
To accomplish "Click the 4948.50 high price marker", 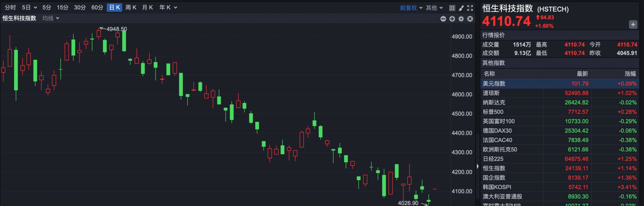I will pos(117,29).
